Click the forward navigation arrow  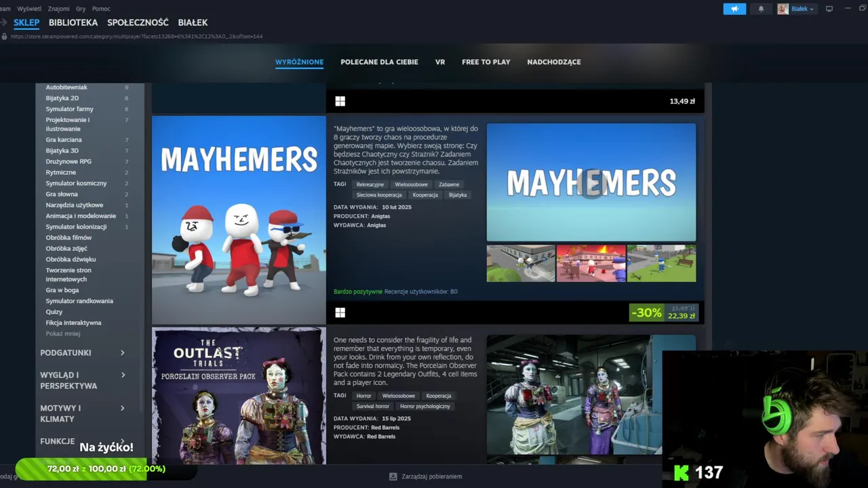[3, 22]
